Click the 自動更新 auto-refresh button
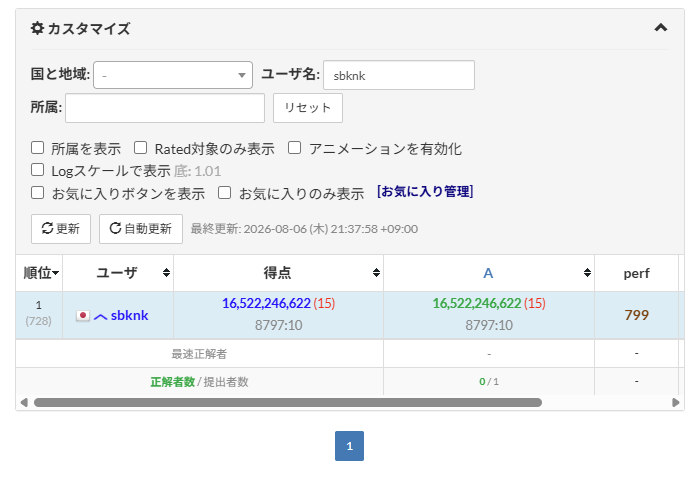This screenshot has height=477, width=694. tap(141, 229)
